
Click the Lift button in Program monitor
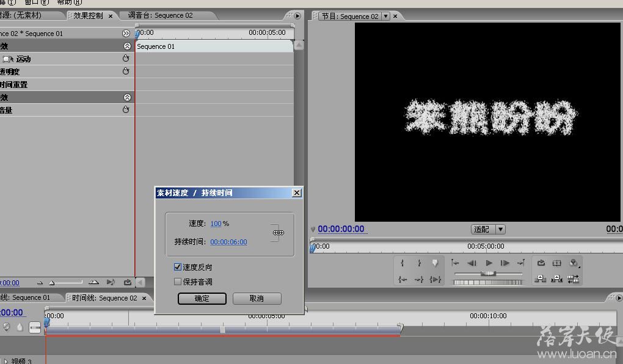pos(541,279)
